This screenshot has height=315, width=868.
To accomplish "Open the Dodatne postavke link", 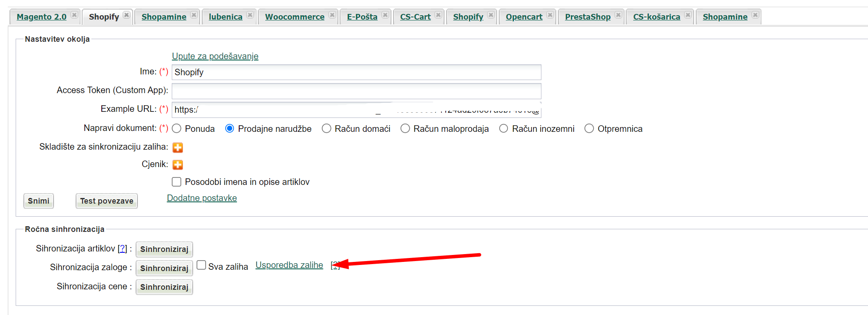I will click(202, 198).
